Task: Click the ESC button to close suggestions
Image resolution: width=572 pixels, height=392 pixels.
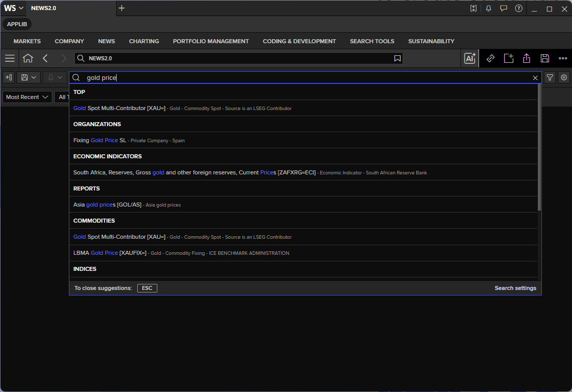Action: (x=147, y=288)
